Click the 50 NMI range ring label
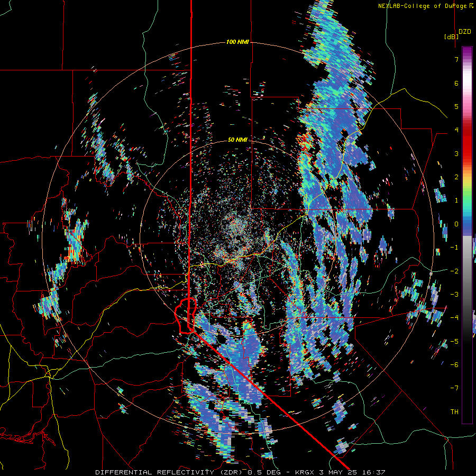The image size is (476, 476). tap(237, 140)
